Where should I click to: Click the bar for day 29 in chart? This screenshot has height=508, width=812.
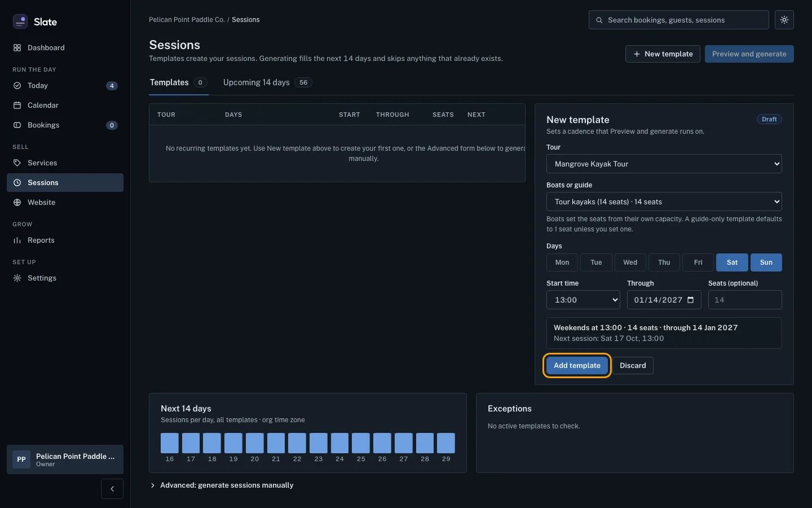(446, 443)
